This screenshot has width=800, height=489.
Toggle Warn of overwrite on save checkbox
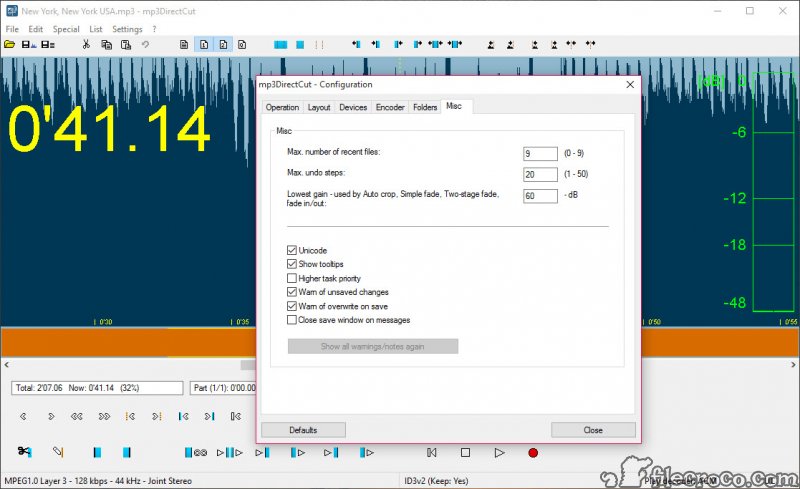point(292,306)
